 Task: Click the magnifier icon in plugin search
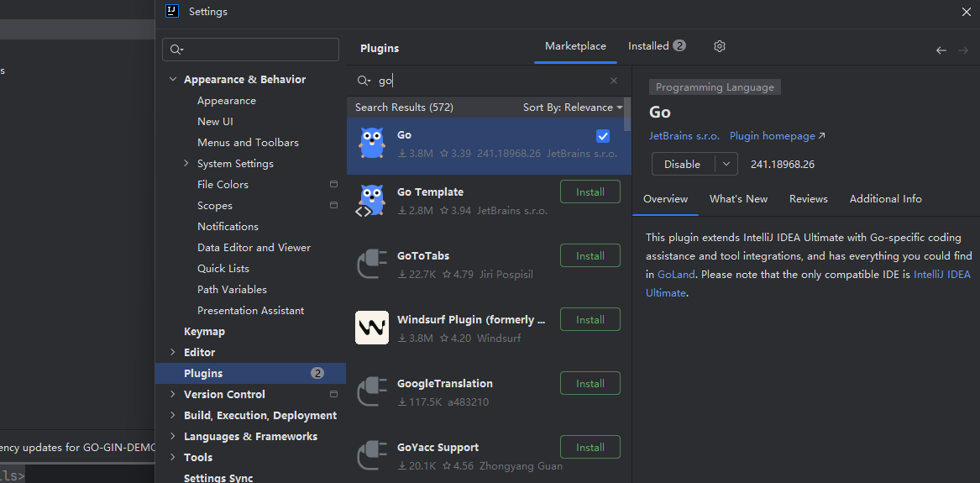pyautogui.click(x=363, y=81)
